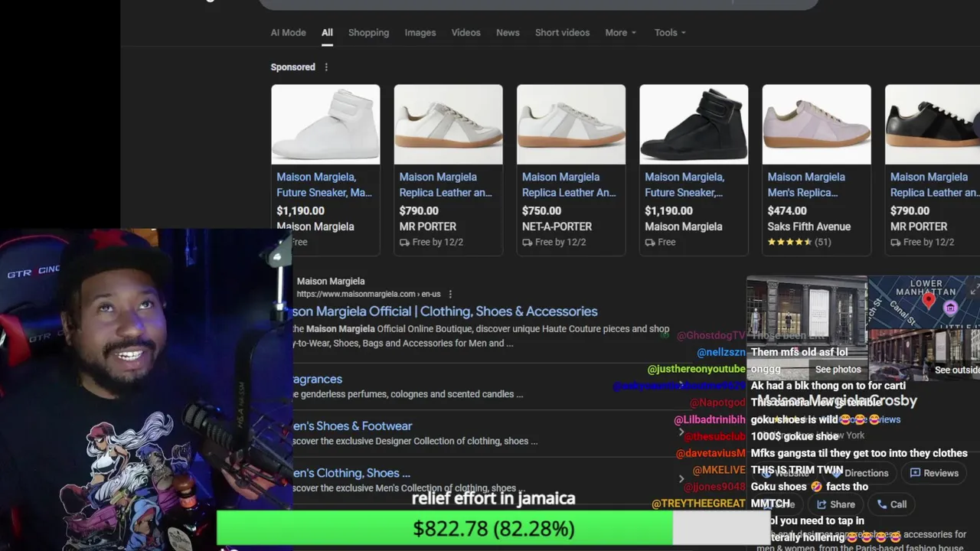Click the delivery truck icon under the black Future Sneaker

click(x=650, y=242)
